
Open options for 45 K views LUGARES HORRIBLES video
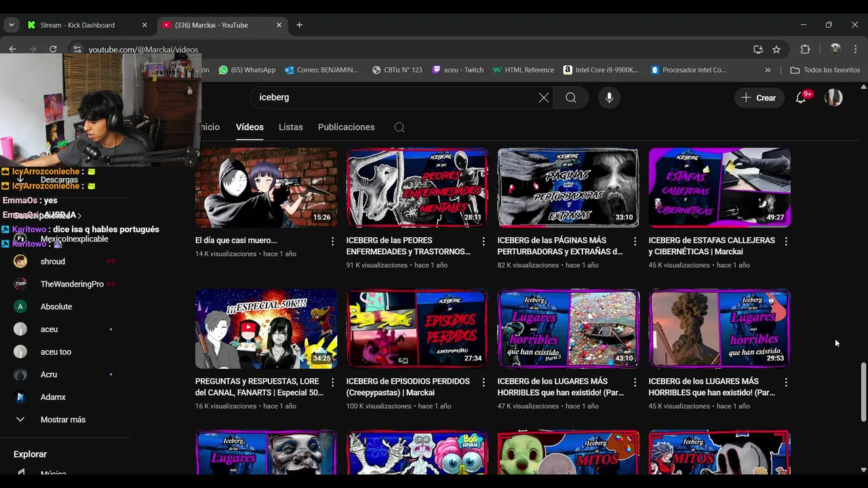786,382
